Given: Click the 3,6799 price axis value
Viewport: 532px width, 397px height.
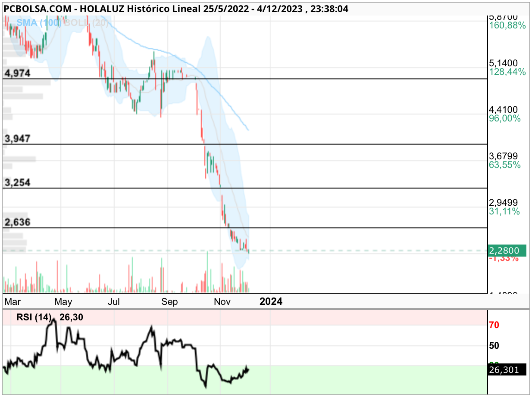Looking at the screenshot, I should point(504,156).
